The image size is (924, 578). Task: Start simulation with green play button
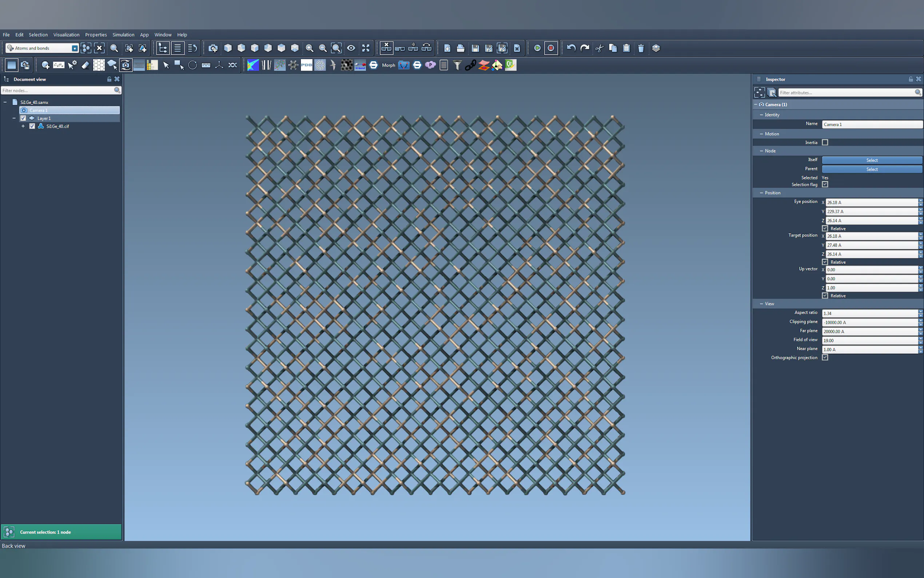(x=537, y=48)
